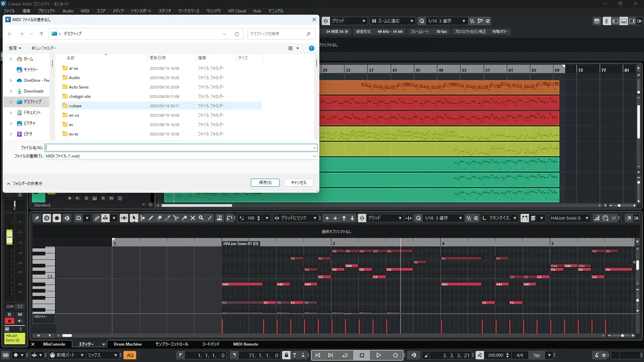644x362 pixels.
Task: Open the MIDI menu
Action: pos(85,11)
